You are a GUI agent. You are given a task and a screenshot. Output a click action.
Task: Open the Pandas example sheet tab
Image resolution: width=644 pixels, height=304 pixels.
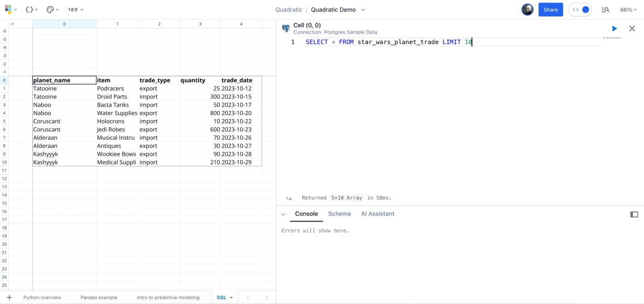(99, 298)
